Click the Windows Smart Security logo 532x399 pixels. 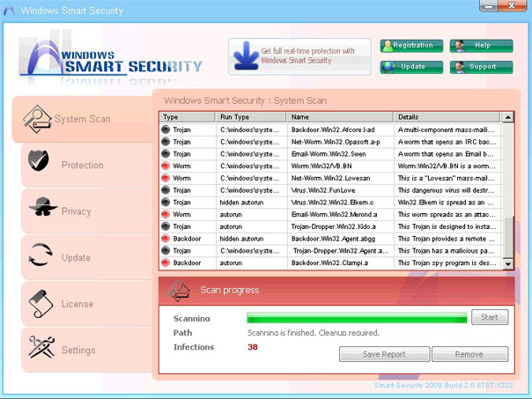pyautogui.click(x=110, y=56)
